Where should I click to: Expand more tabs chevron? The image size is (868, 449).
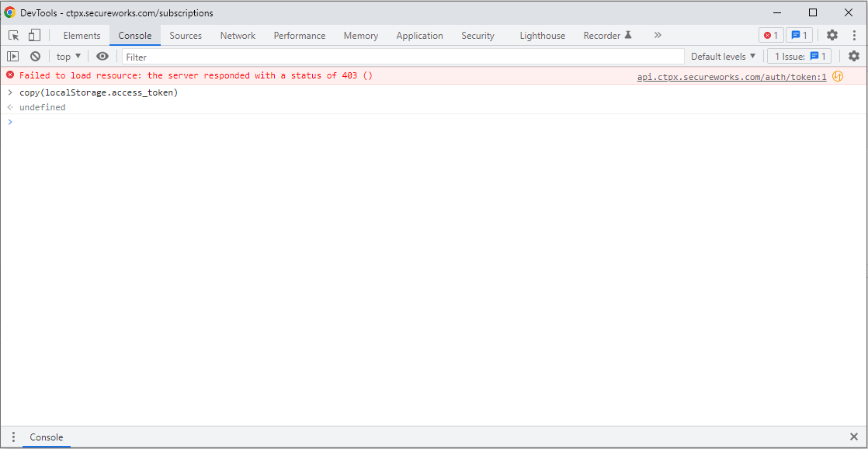click(x=658, y=36)
